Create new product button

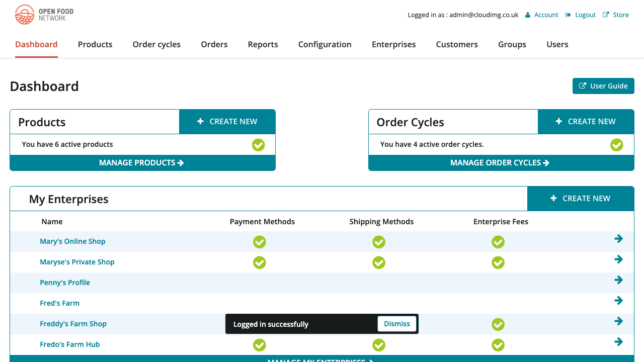tap(227, 122)
